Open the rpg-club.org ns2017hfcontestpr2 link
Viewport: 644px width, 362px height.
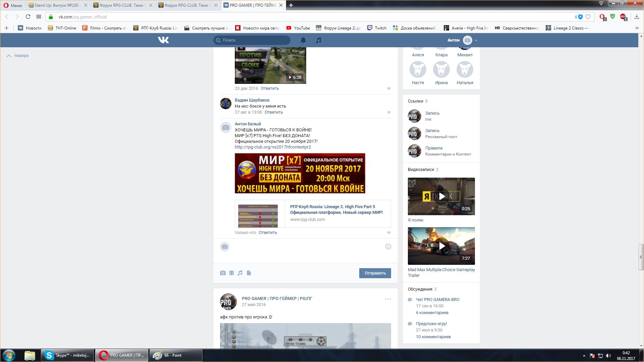(x=273, y=147)
